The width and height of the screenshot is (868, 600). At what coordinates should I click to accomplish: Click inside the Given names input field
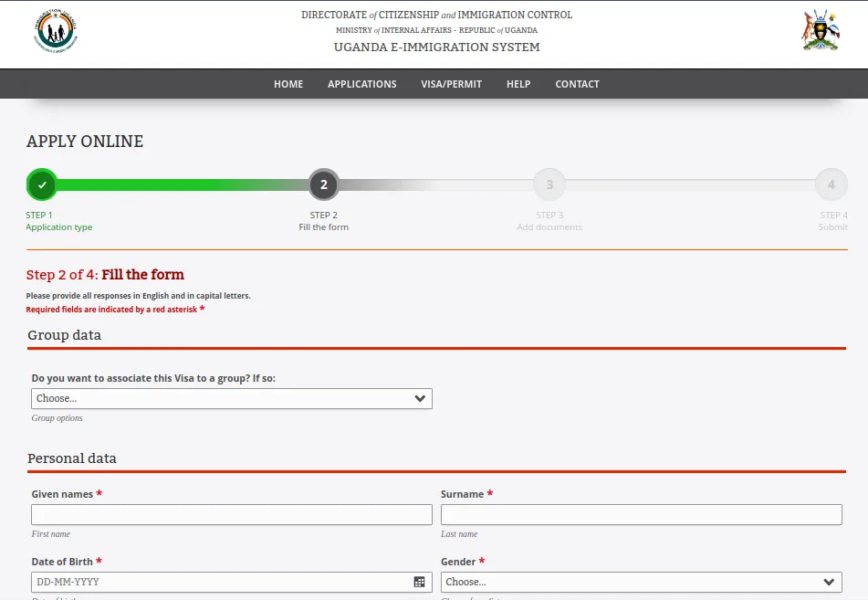232,514
